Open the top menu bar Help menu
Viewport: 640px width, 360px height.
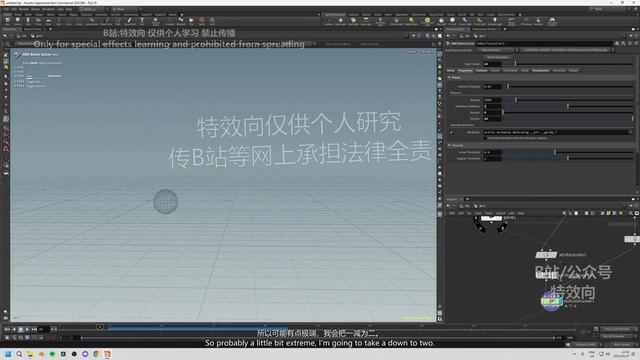point(69,9)
